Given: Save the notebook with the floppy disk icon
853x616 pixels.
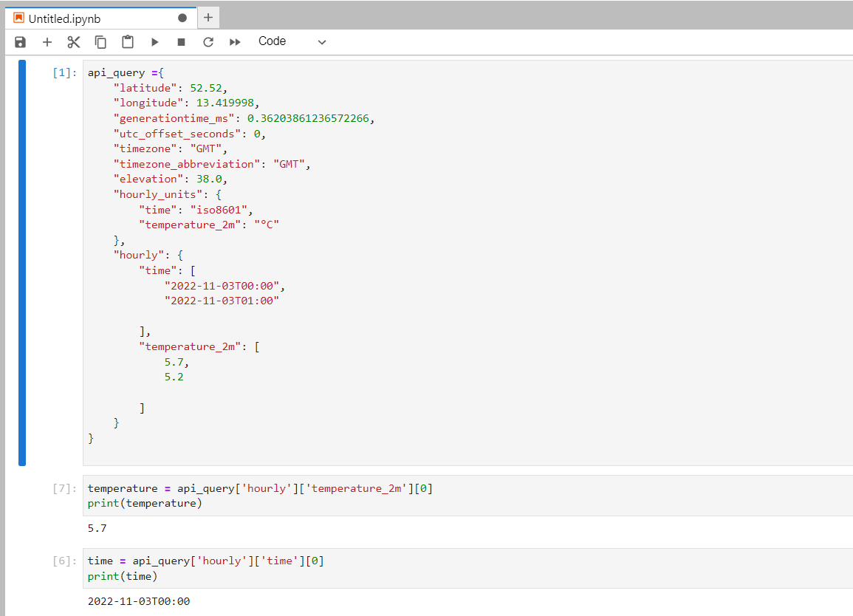Looking at the screenshot, I should (x=20, y=42).
